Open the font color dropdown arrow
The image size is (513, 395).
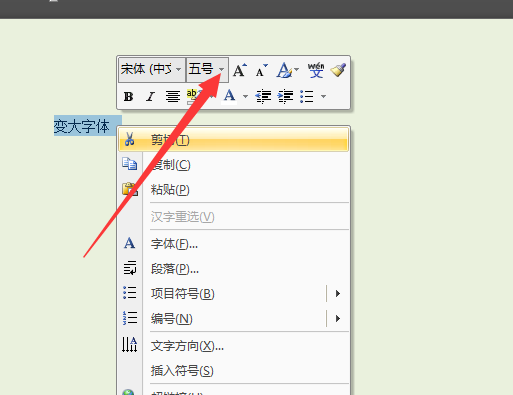[x=245, y=97]
